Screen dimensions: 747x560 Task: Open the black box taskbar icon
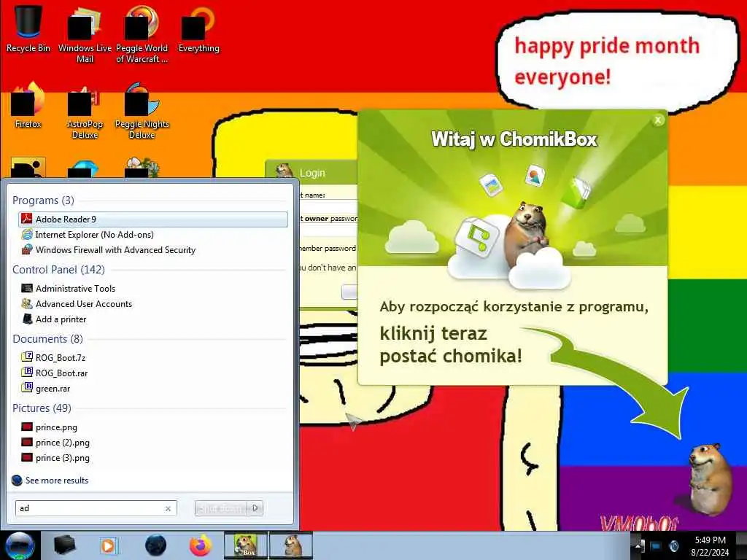[x=65, y=545]
